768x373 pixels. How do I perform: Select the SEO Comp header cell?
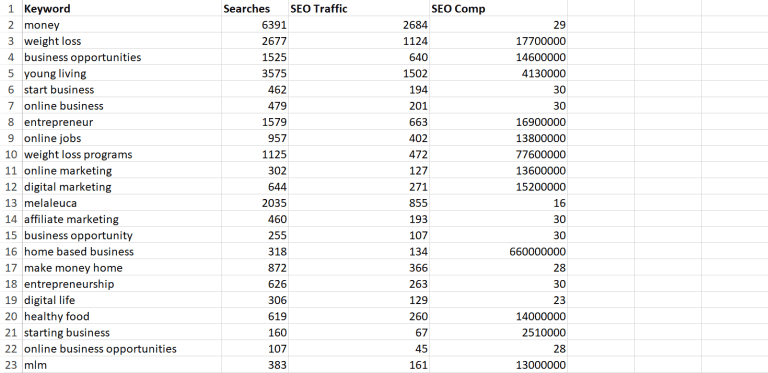tap(498, 8)
